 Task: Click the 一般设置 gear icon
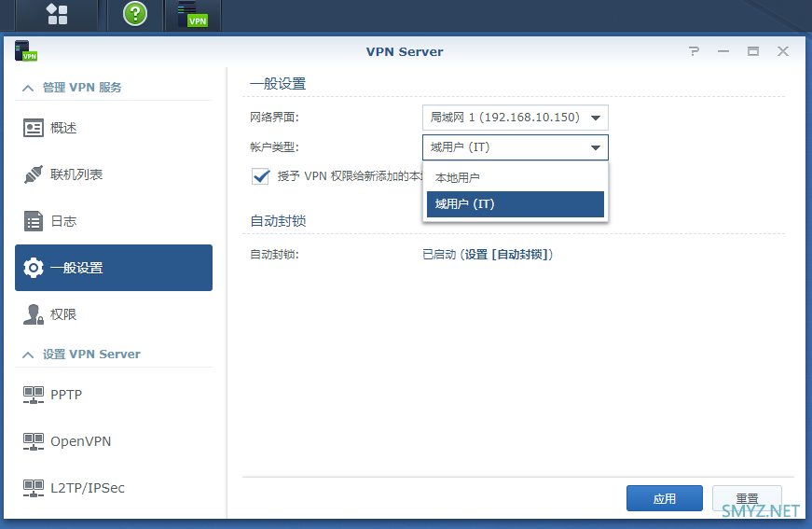(x=34, y=268)
